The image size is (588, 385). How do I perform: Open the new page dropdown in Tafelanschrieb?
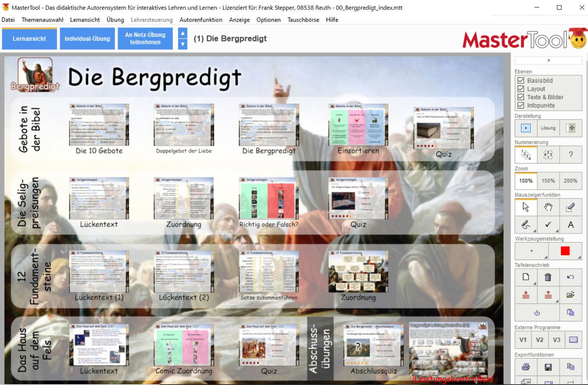tap(535, 284)
